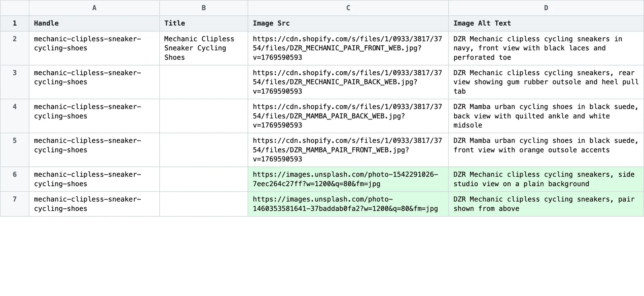Click the 'Image Alt Text' header cell
Image resolution: width=644 pixels, height=296 pixels.
pyautogui.click(x=546, y=23)
